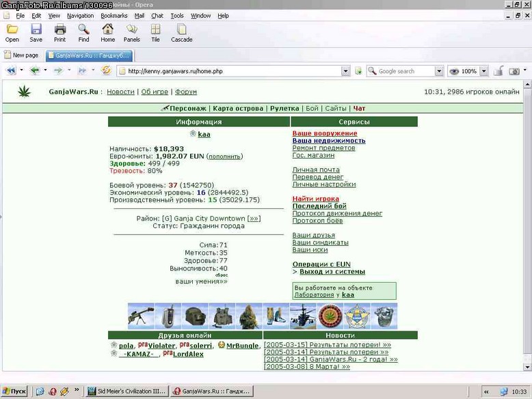Click the Карта острова navigation link
The image size is (532, 399).
coord(238,109)
